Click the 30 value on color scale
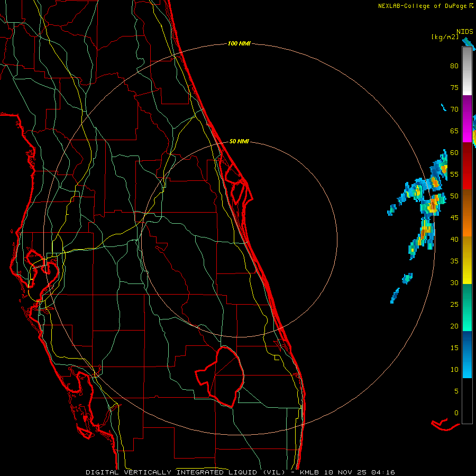The height and width of the screenshot is (476, 476). pyautogui.click(x=454, y=283)
